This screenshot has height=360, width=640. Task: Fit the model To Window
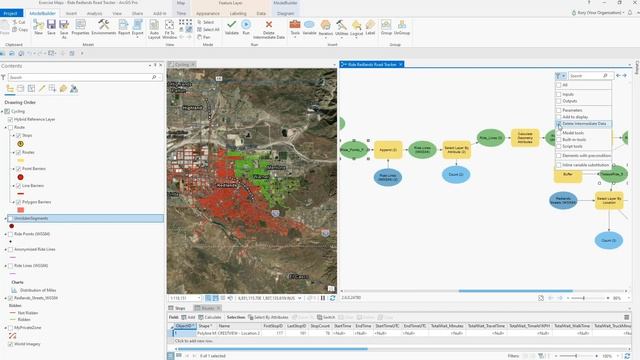169,29
